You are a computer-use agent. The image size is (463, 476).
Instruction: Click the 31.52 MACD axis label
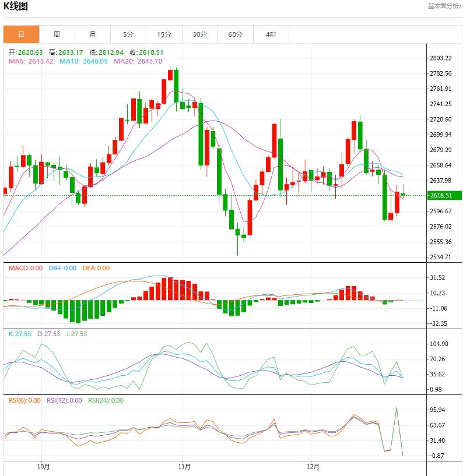click(437, 277)
